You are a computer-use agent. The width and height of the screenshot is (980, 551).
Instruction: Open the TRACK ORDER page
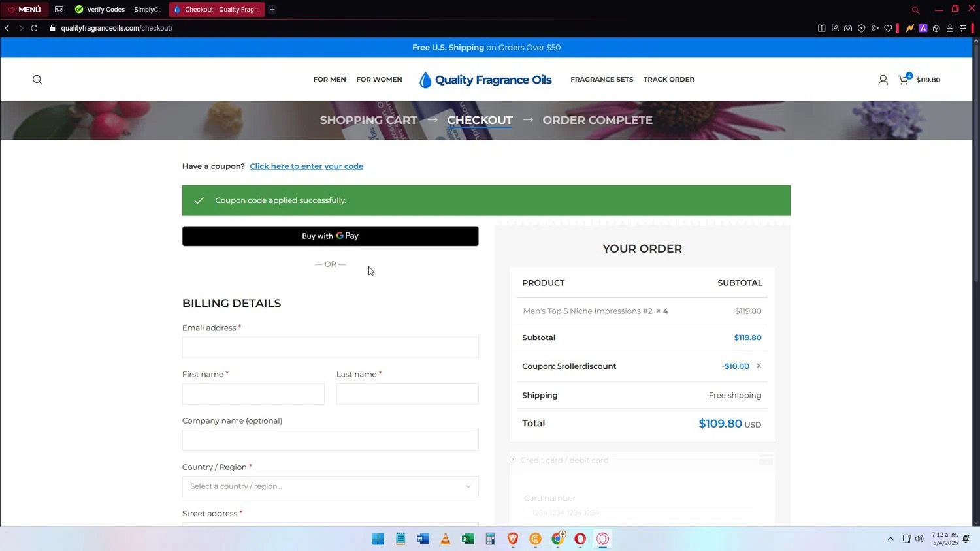[x=668, y=80]
